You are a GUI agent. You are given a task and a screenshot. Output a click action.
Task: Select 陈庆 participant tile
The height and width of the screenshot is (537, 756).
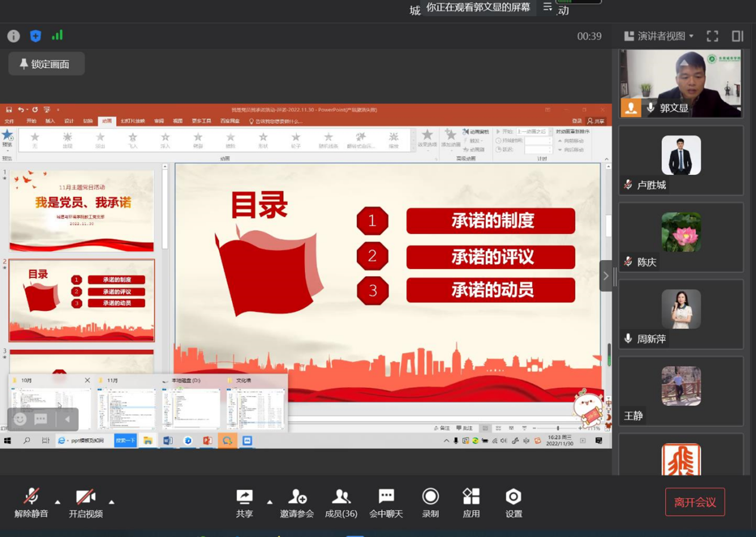click(x=681, y=237)
